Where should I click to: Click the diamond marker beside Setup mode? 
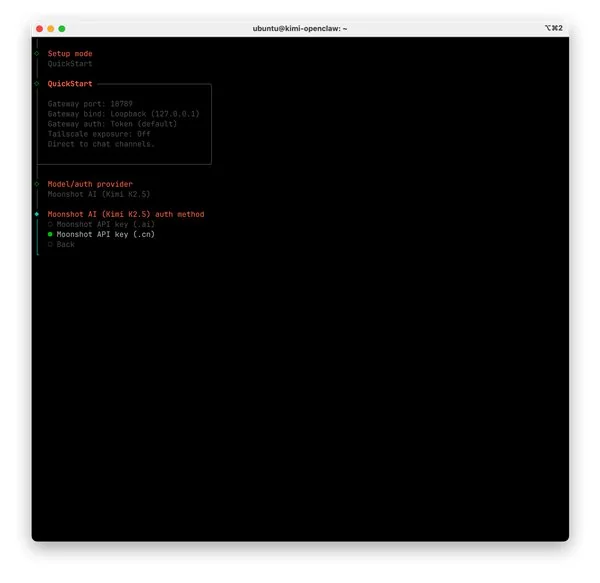coord(37,54)
